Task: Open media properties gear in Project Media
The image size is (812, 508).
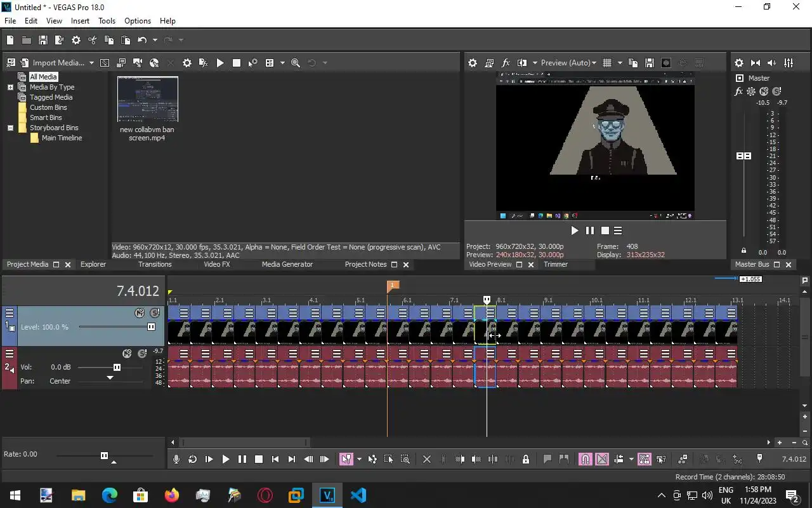Action: pyautogui.click(x=187, y=63)
